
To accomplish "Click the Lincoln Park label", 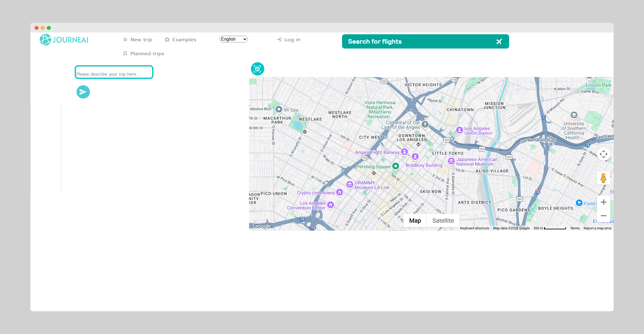I will (x=598, y=85).
